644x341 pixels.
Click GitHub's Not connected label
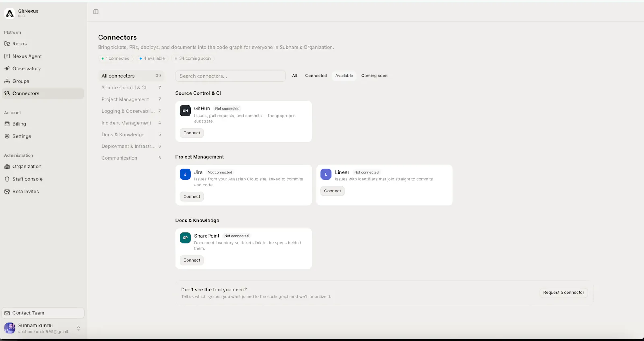click(x=227, y=109)
